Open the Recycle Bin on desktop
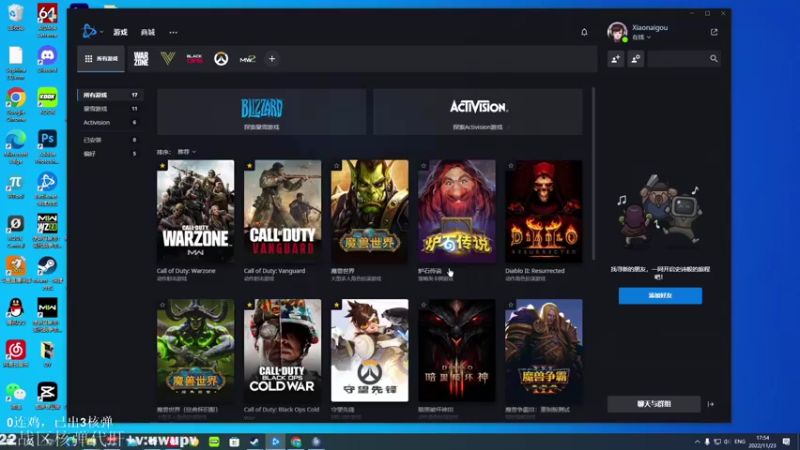Screen dimensions: 800x450 point(16,17)
